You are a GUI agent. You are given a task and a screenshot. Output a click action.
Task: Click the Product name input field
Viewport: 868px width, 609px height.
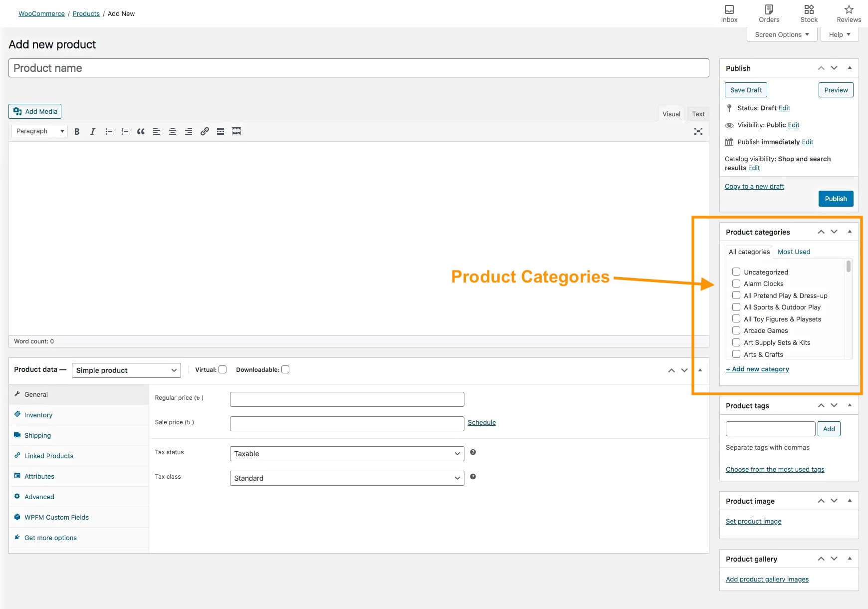(x=358, y=68)
